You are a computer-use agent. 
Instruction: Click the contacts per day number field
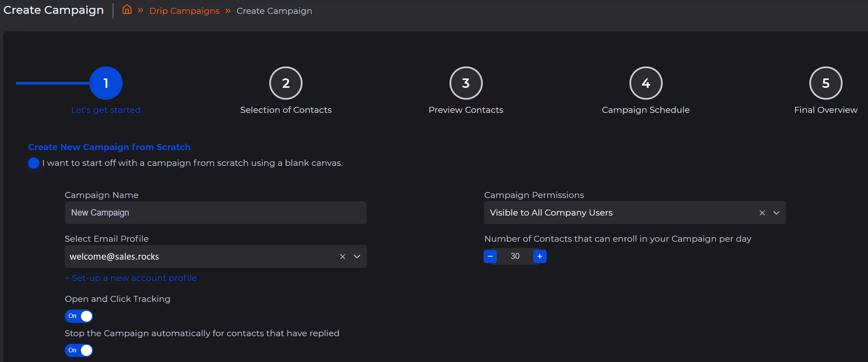tap(515, 256)
